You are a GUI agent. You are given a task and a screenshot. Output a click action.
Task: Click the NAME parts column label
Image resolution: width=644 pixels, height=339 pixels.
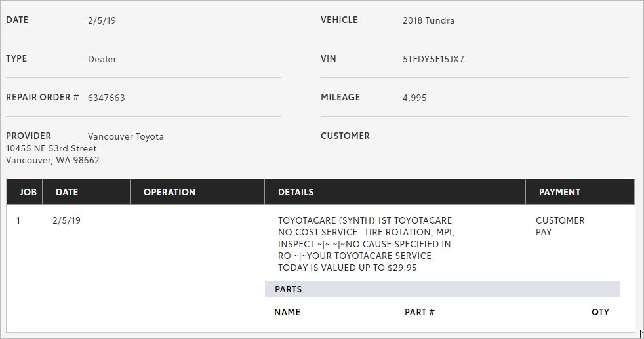point(287,312)
